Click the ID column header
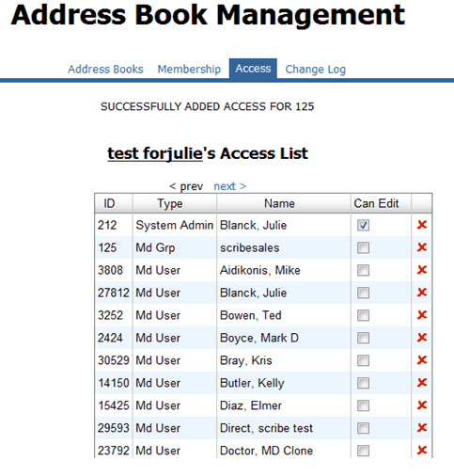Screen dimensions: 454x476 pos(109,203)
